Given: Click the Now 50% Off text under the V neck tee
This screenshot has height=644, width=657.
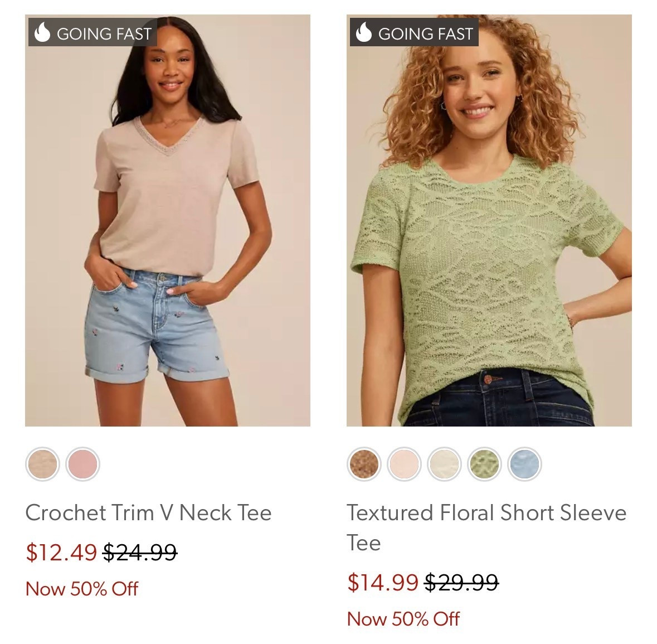Looking at the screenshot, I should 82,588.
